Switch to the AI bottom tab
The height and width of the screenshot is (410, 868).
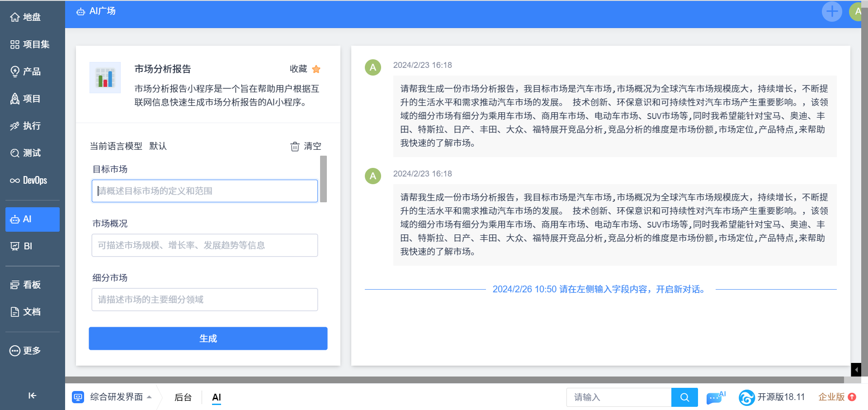click(x=217, y=397)
